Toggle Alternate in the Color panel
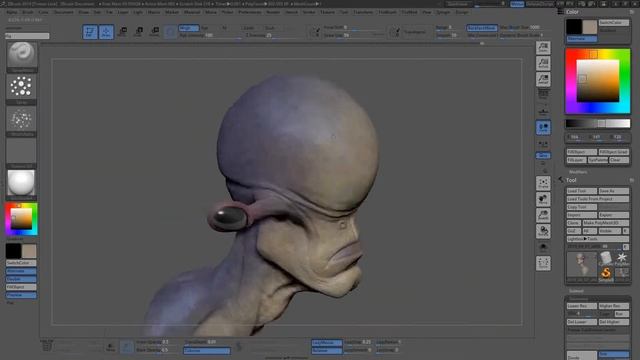This screenshot has width=640, height=360. pyautogui.click(x=582, y=39)
